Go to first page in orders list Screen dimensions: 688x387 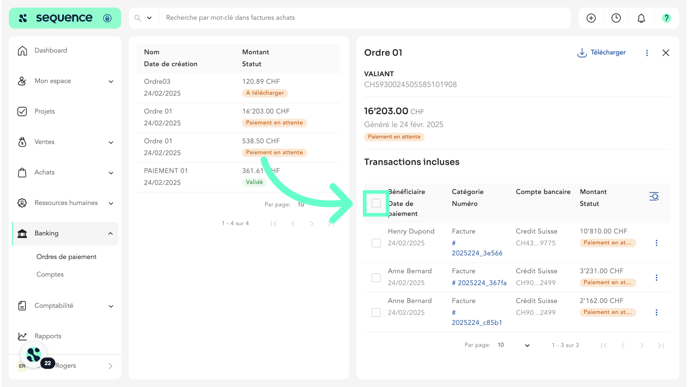click(274, 224)
